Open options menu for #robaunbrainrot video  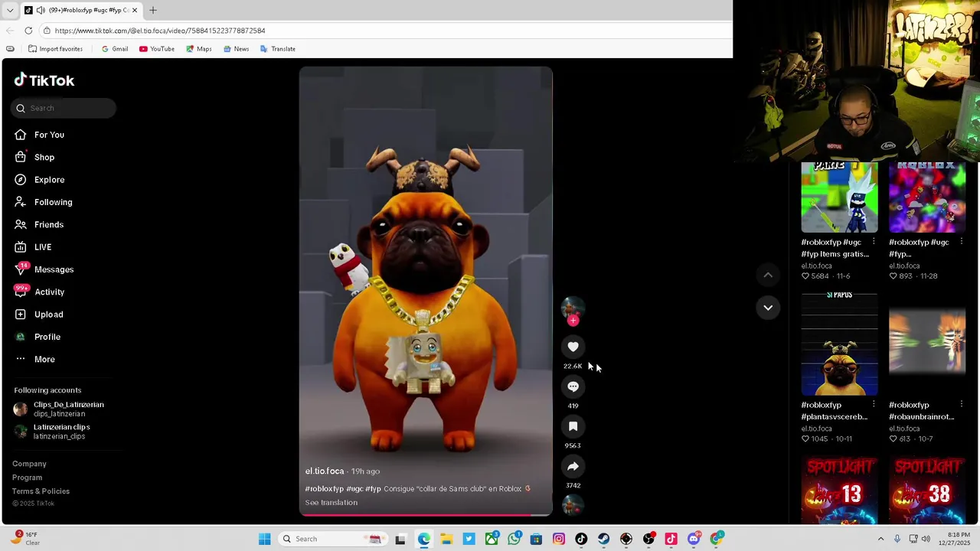962,405
